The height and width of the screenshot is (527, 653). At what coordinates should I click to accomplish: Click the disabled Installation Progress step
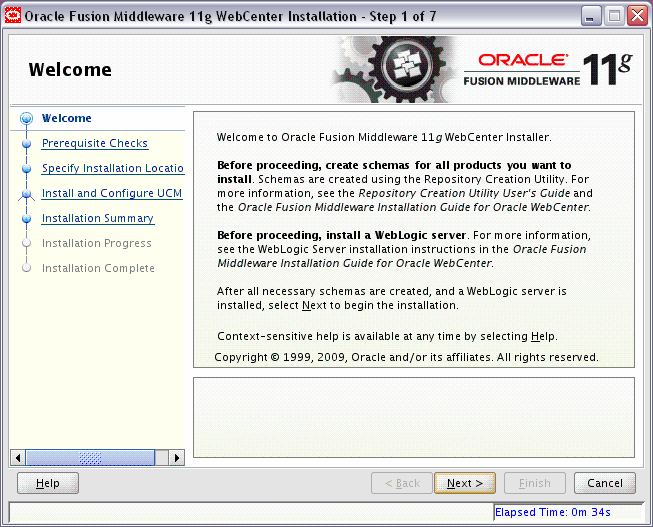97,243
